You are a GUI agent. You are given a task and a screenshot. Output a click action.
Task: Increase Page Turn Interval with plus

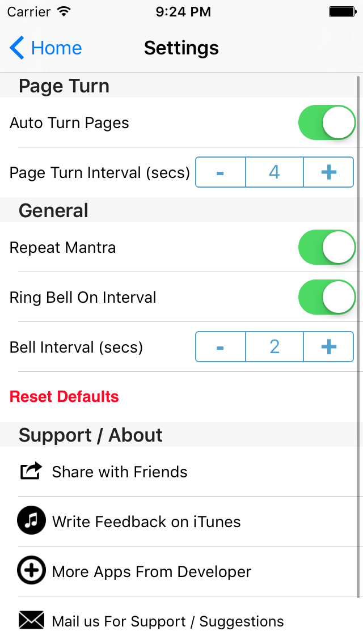tap(329, 172)
